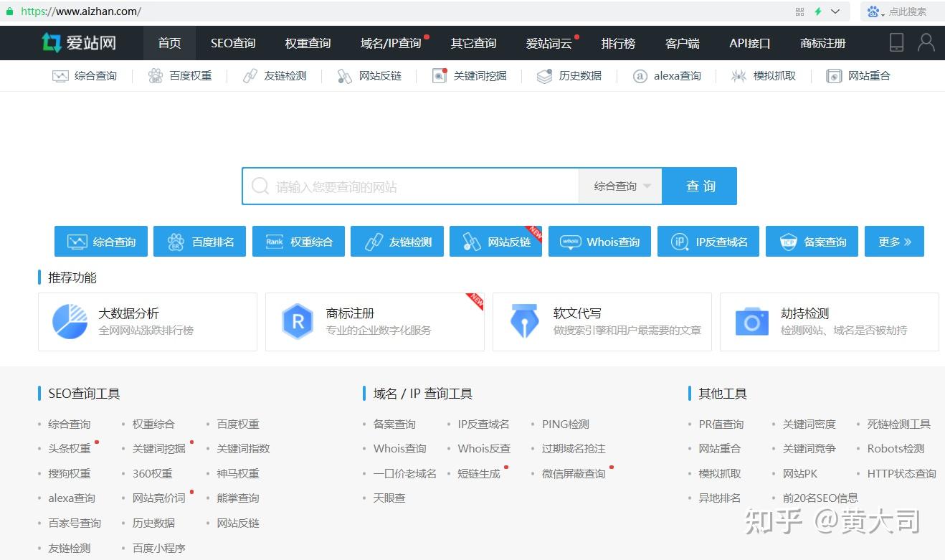The width and height of the screenshot is (945, 560).
Task: Select the 友链检测 tool icon
Action: point(250,75)
